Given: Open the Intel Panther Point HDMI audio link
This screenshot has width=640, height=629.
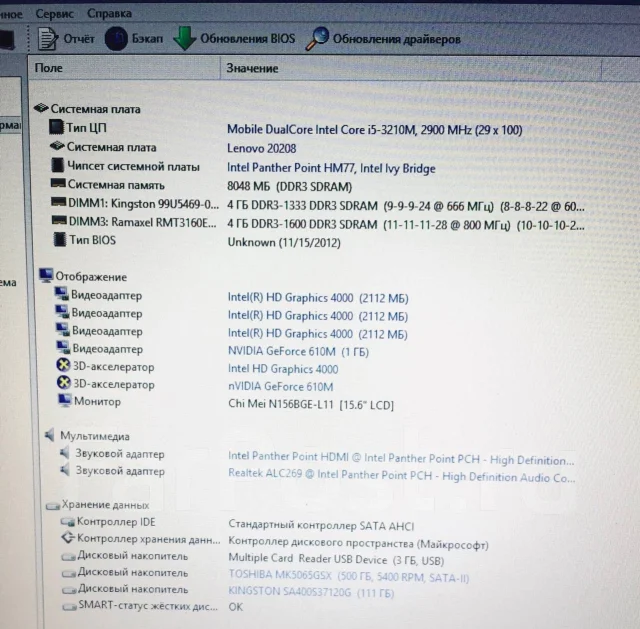Looking at the screenshot, I should pos(401,458).
